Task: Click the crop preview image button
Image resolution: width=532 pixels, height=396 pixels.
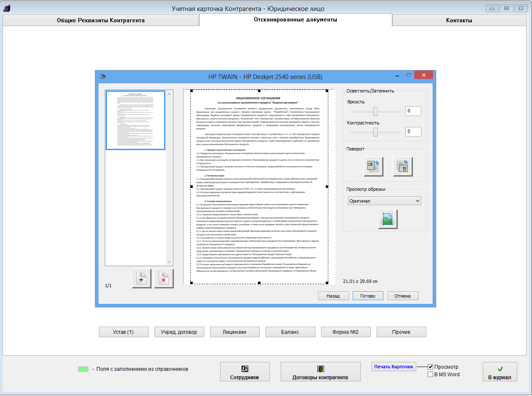Action: (388, 219)
